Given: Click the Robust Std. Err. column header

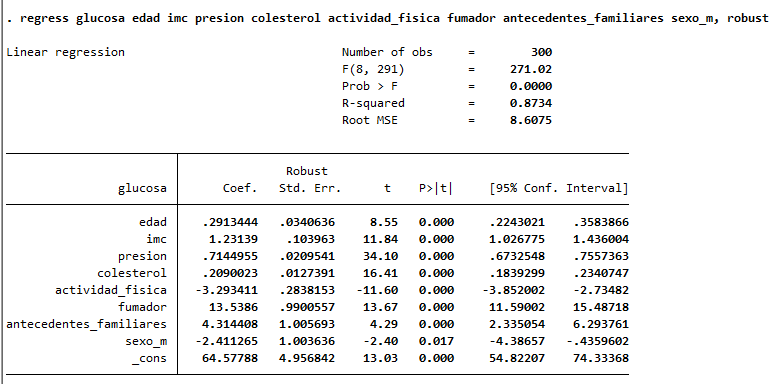Looking at the screenshot, I should pyautogui.click(x=307, y=180).
